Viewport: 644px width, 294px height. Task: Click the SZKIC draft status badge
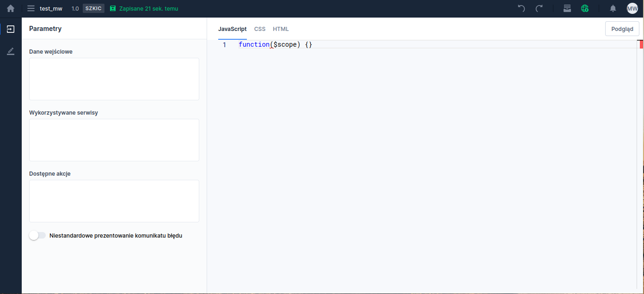tap(93, 8)
